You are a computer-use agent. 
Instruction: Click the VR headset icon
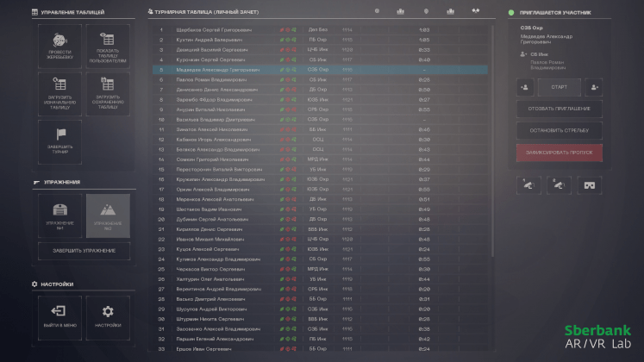click(x=591, y=184)
